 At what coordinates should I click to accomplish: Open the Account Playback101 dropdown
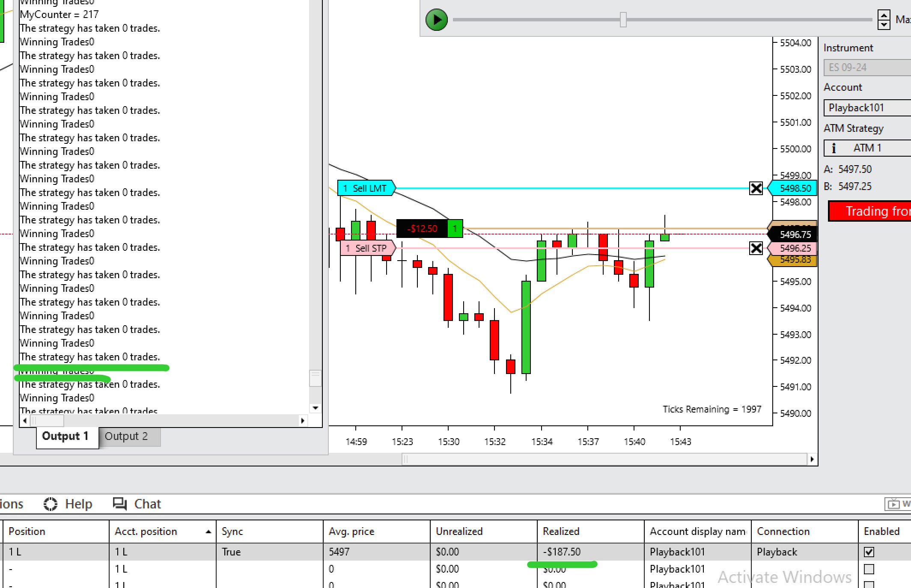coord(866,108)
